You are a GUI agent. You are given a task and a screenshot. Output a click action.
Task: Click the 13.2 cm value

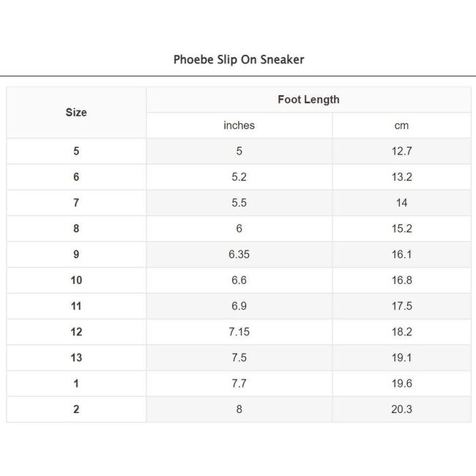(401, 177)
